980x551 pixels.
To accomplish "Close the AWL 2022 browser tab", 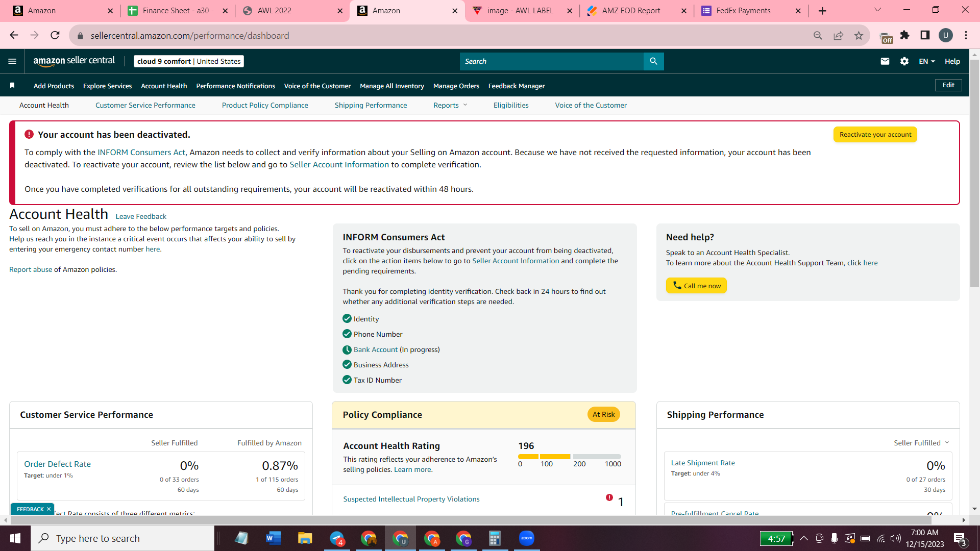I will 340,11.
